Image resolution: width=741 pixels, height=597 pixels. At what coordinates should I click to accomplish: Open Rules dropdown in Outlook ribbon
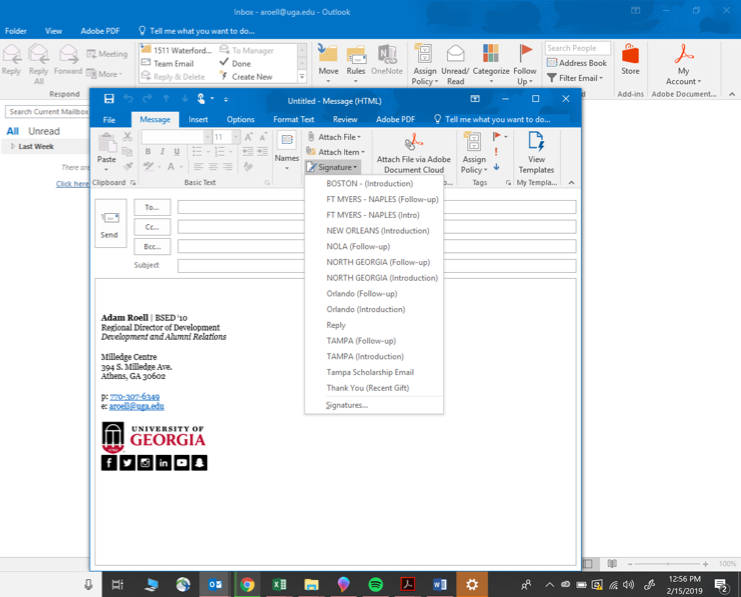click(x=356, y=63)
